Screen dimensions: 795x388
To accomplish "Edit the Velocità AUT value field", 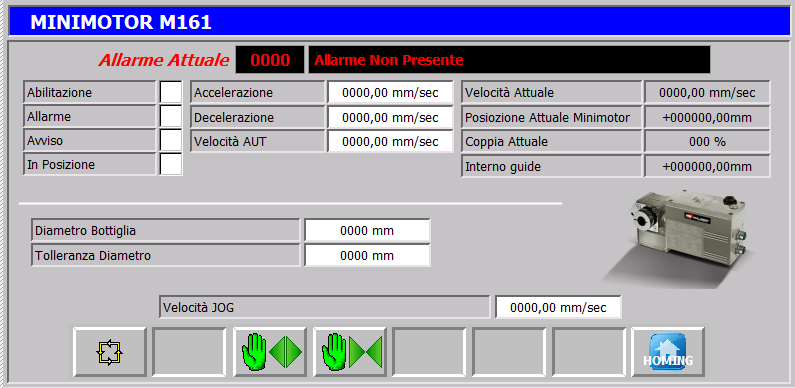I will tap(390, 142).
